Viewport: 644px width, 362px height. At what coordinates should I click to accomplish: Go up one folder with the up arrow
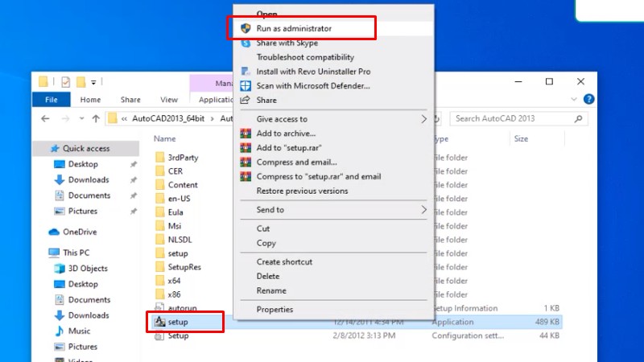point(97,118)
